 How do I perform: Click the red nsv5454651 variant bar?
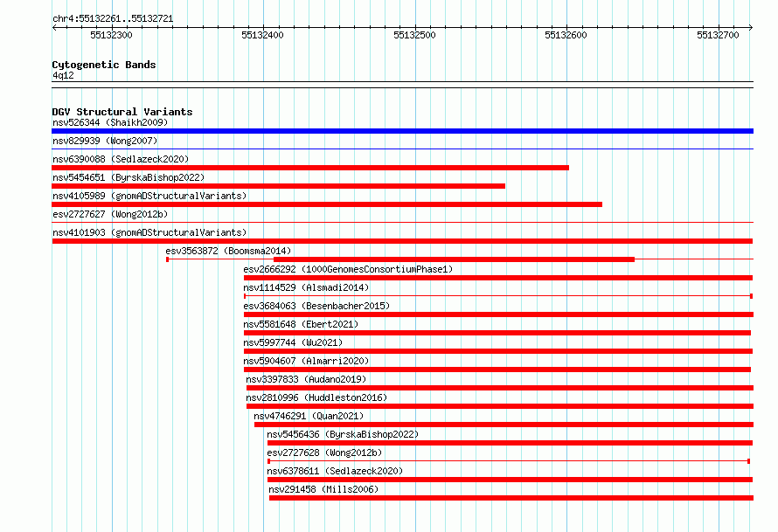[x=278, y=186]
